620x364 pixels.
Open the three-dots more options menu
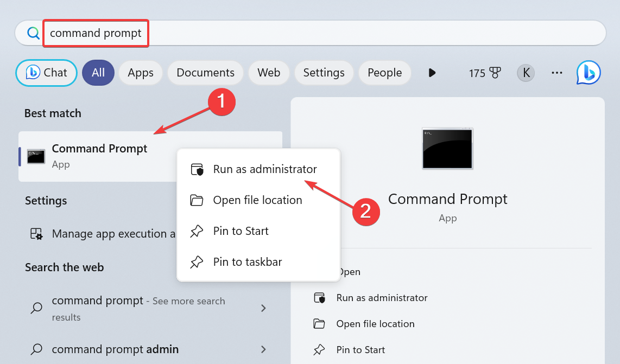click(557, 73)
